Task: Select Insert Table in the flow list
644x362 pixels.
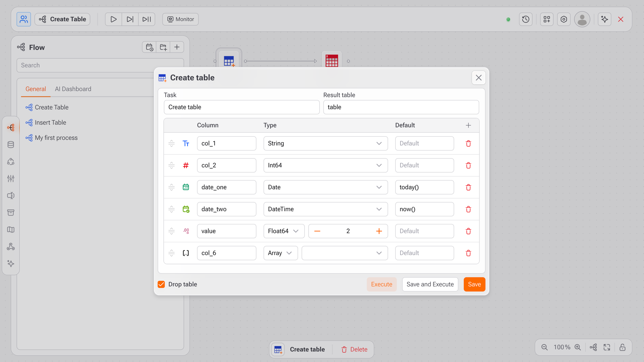Action: (50, 123)
